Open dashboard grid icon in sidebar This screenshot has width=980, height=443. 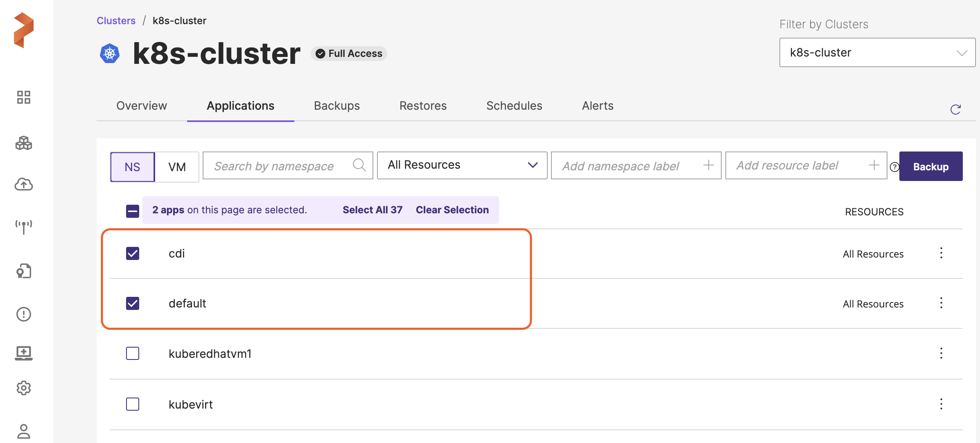(24, 97)
